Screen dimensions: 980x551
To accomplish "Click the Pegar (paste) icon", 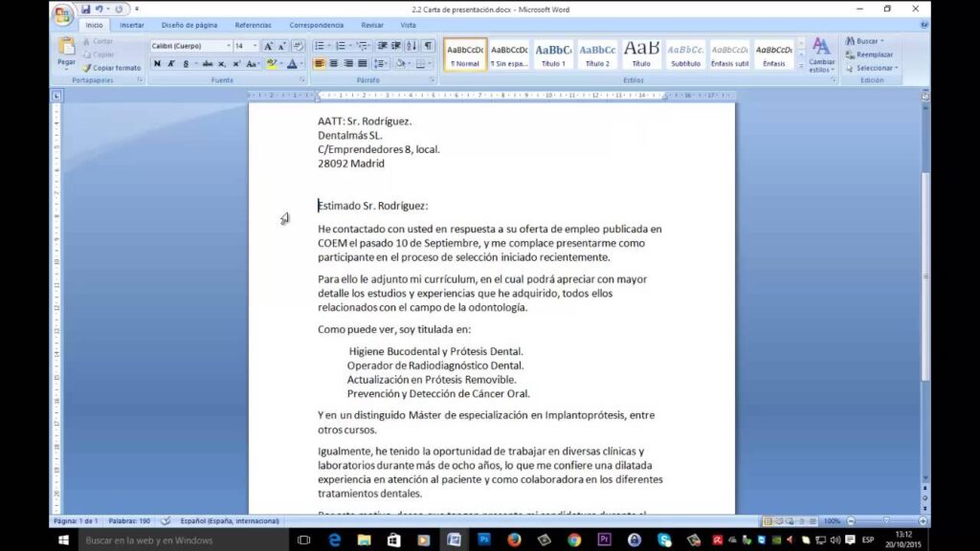I will [x=66, y=48].
